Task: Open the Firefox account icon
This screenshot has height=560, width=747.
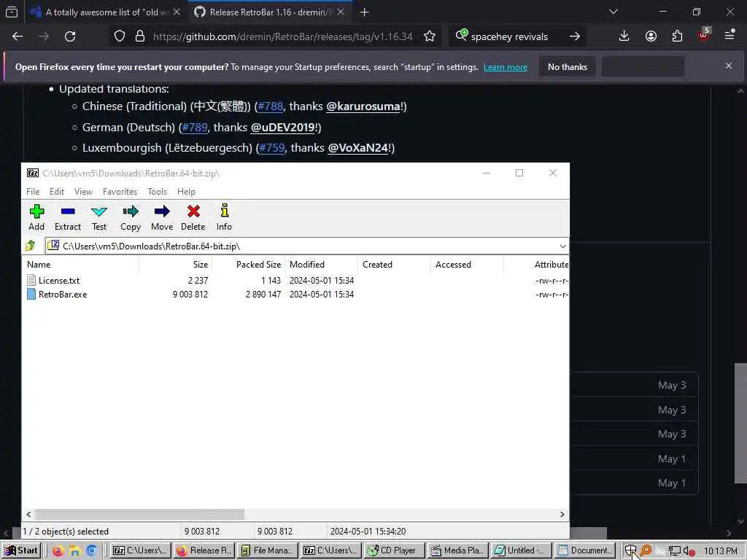Action: (x=651, y=36)
